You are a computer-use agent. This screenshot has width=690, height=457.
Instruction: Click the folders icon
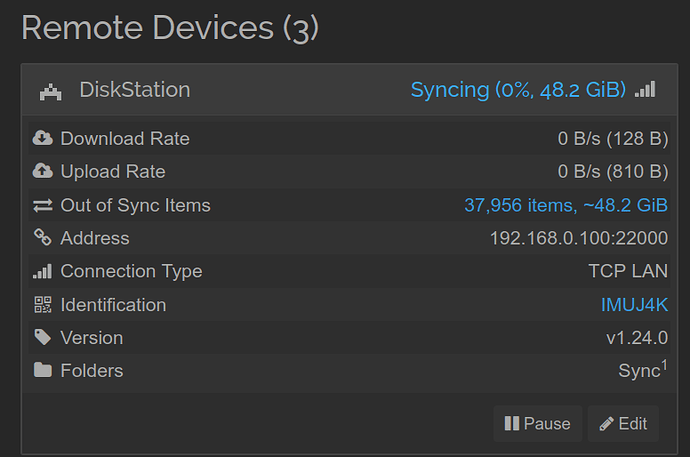point(43,370)
